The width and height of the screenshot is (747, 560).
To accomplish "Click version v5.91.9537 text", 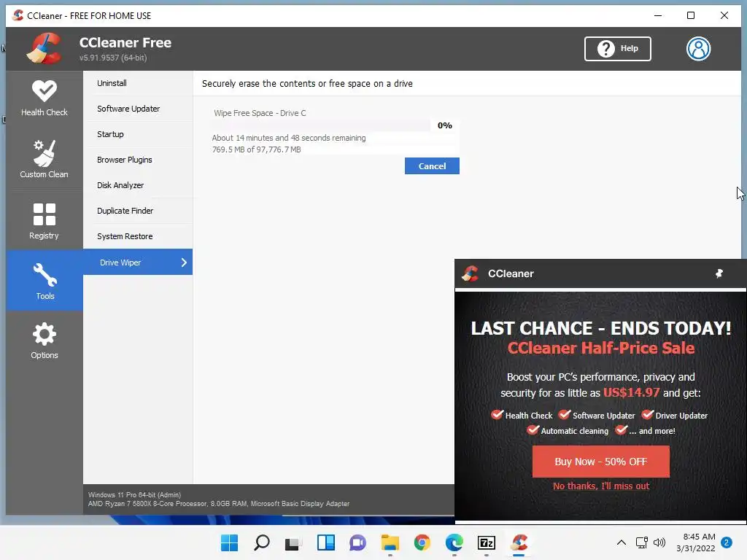I will (113, 58).
